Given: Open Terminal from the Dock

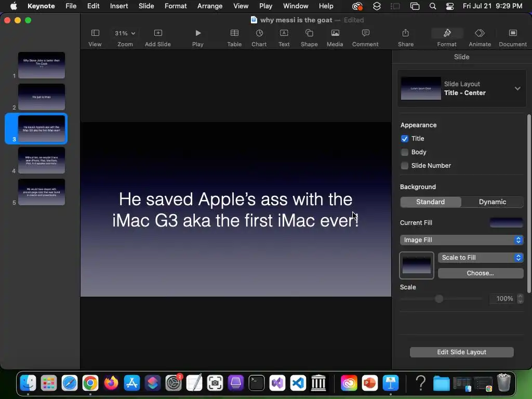Looking at the screenshot, I should point(257,383).
